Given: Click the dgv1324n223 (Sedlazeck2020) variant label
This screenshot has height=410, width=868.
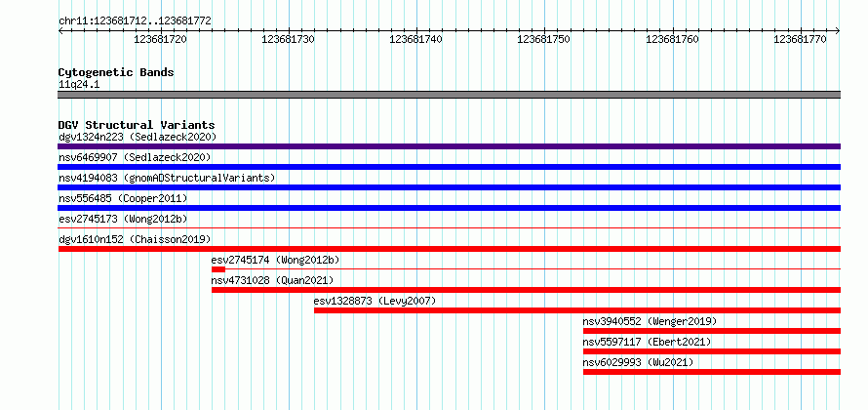Looking at the screenshot, I should [138, 137].
